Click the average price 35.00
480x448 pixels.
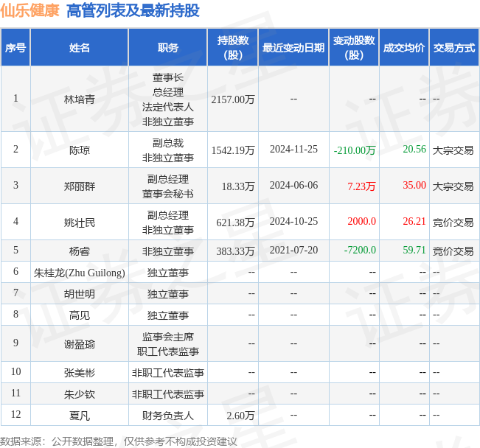(414, 185)
